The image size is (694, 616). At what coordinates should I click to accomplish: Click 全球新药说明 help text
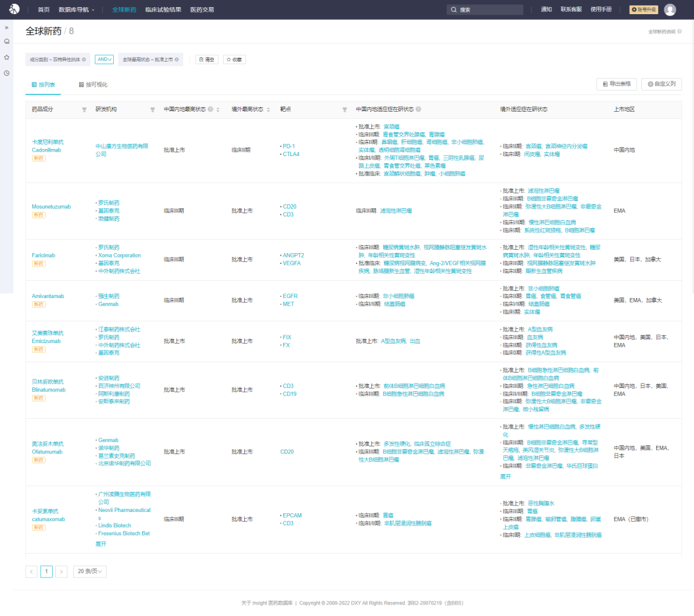(x=662, y=31)
